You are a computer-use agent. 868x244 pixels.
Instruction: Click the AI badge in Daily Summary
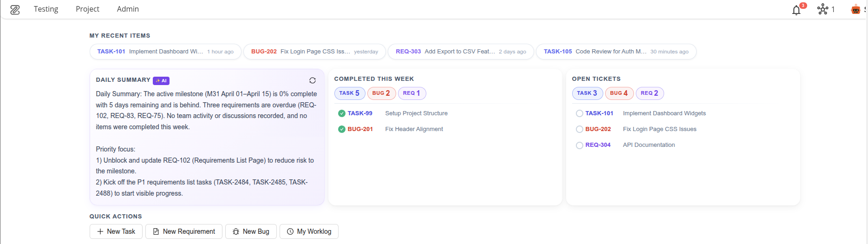[x=161, y=80]
